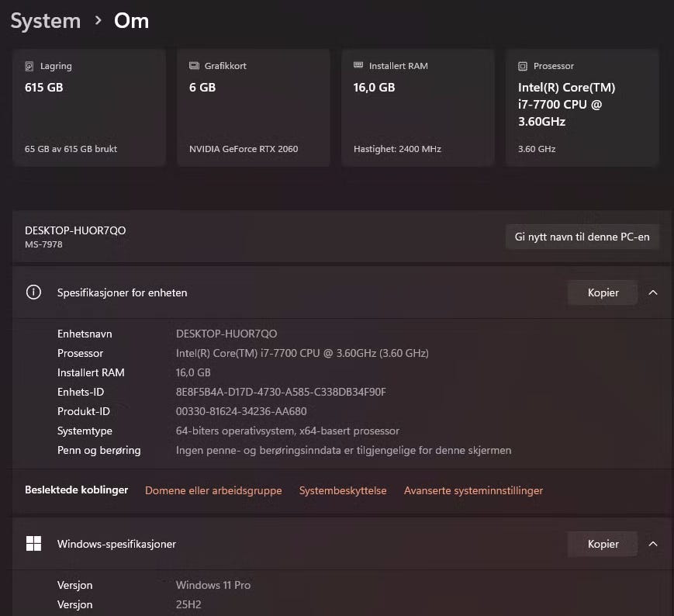This screenshot has width=674, height=616.
Task: Open the Systembeskyttelse link
Action: coord(343,490)
